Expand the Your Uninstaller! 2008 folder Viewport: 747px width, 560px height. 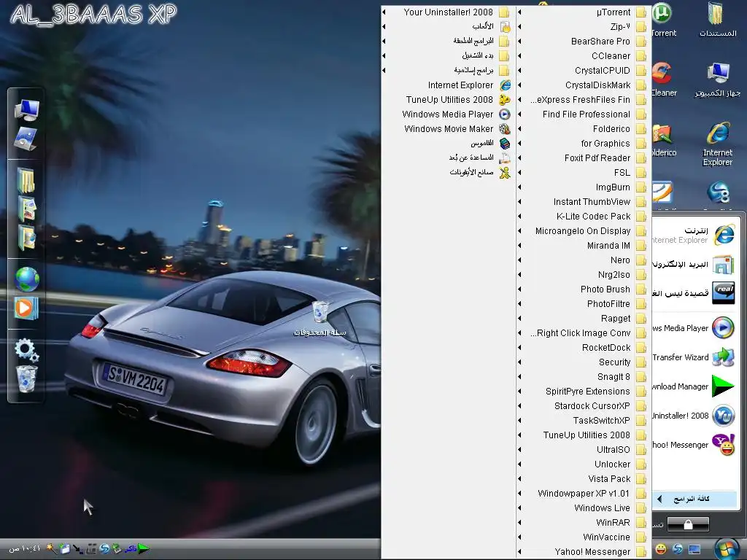click(449, 12)
